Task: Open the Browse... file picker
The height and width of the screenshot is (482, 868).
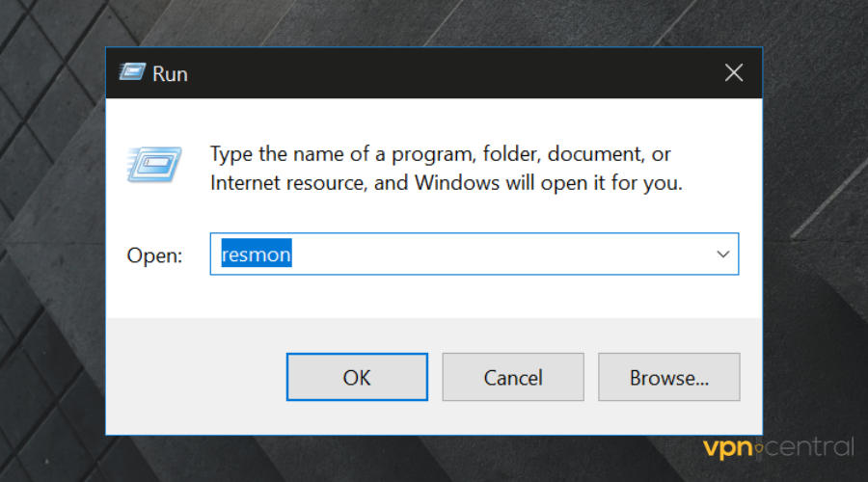Action: 668,377
